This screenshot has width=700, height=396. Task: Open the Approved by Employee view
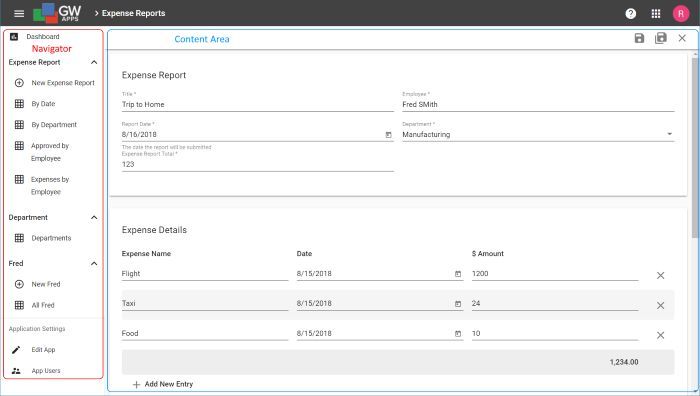50,152
